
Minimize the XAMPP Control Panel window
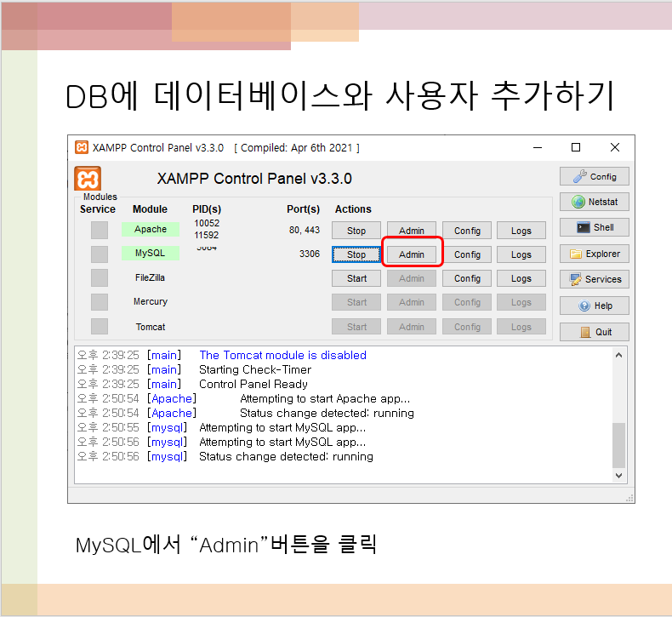[x=538, y=147]
